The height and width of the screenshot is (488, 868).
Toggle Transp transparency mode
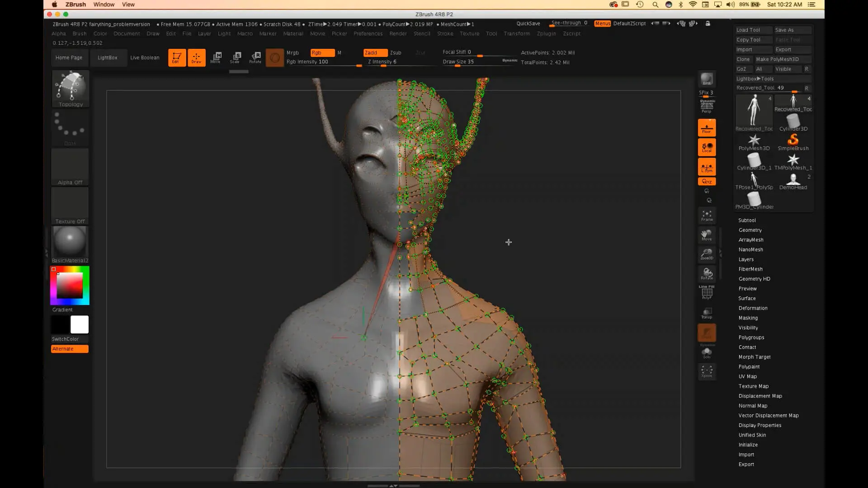click(707, 313)
